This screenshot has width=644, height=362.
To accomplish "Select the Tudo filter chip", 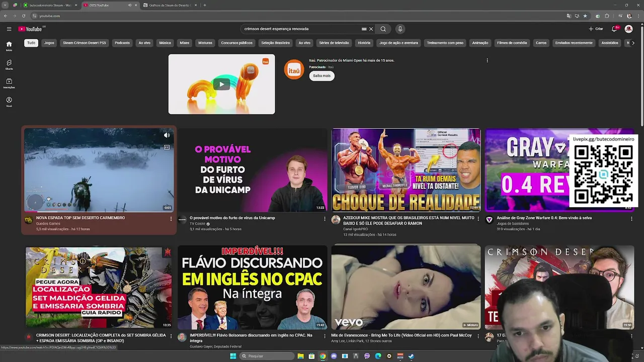I will point(31,43).
